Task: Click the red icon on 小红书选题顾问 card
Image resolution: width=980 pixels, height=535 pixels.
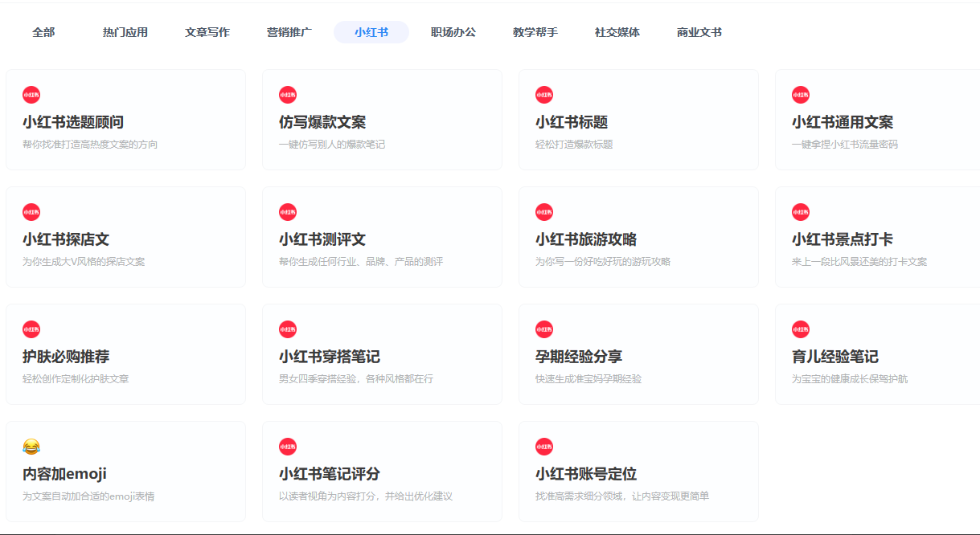Action: point(31,95)
